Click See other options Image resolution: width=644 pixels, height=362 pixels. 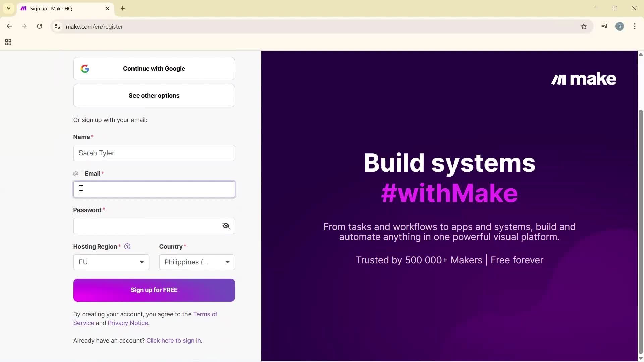(x=154, y=95)
